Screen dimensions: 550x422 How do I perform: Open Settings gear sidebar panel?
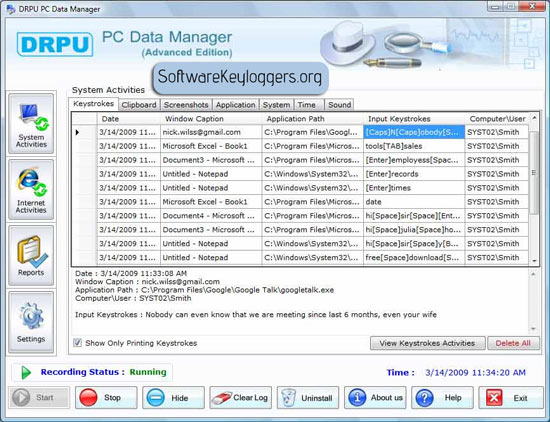pos(31,322)
